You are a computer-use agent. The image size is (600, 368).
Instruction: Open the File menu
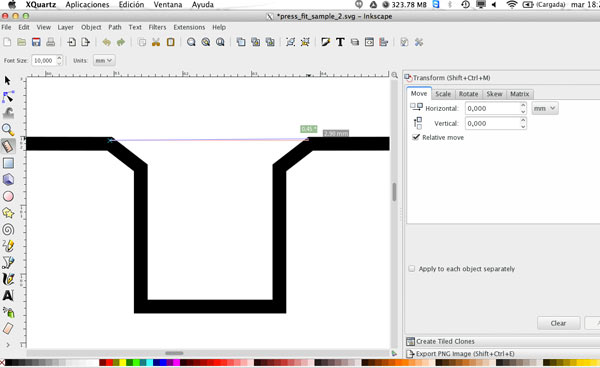click(x=6, y=27)
